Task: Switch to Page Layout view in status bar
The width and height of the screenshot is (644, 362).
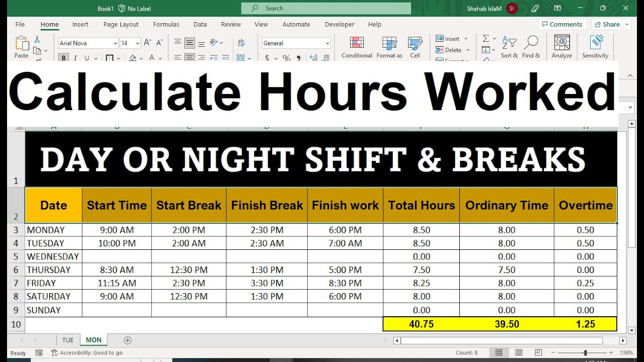Action: (x=519, y=352)
